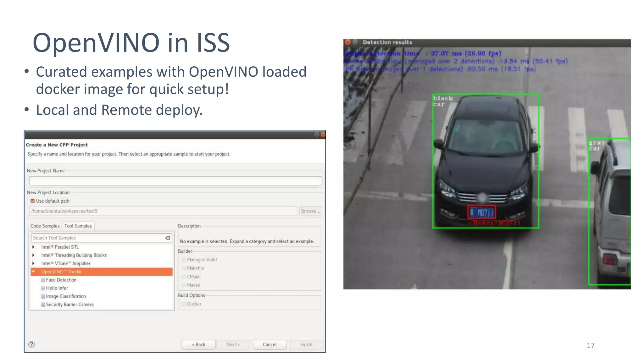This screenshot has width=644, height=362.
Task: Click the Cancel button
Action: [269, 345]
